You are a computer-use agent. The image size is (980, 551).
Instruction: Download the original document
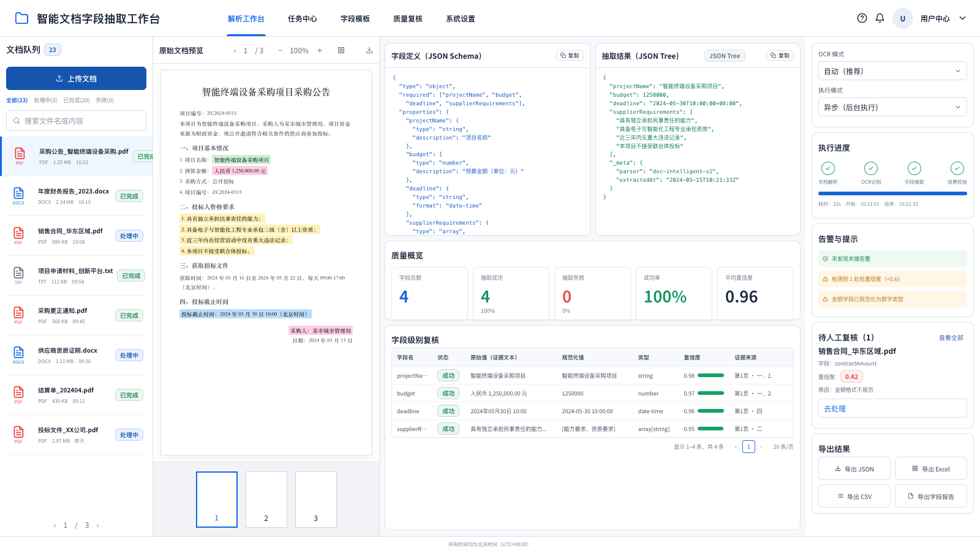click(x=369, y=50)
